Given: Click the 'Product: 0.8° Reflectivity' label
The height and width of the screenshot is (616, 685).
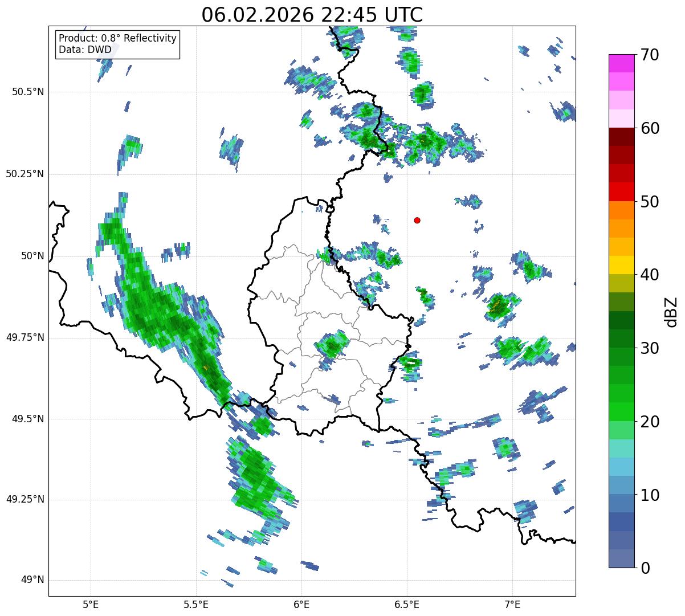Looking at the screenshot, I should [x=118, y=38].
